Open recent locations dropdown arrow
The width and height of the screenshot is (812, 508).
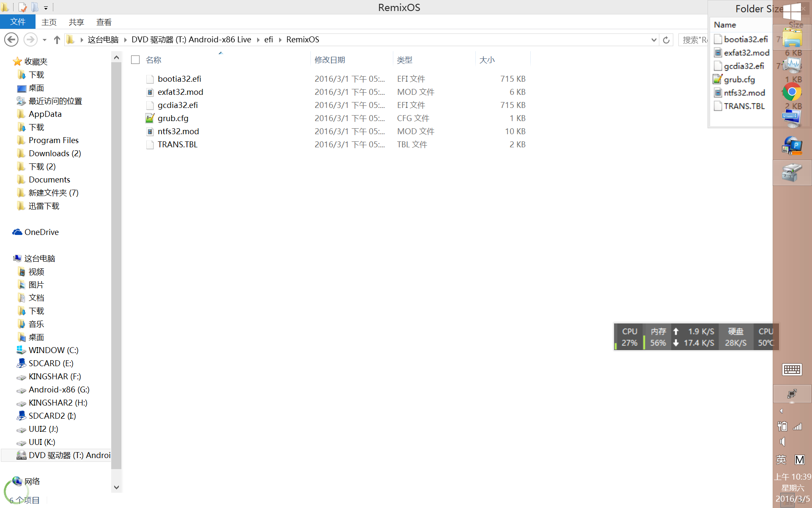tap(44, 40)
